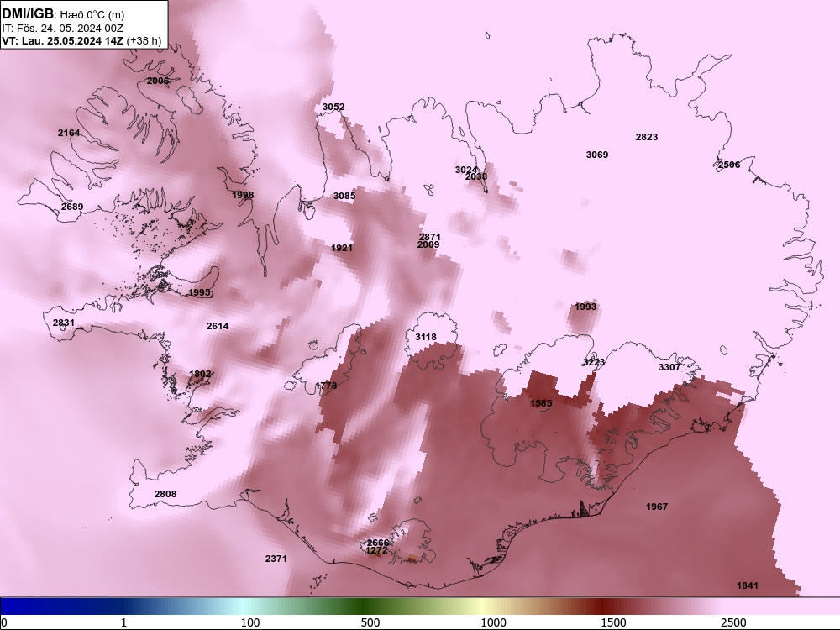This screenshot has width=840, height=630.
Task: Click the map value 2823
Action: tap(647, 137)
